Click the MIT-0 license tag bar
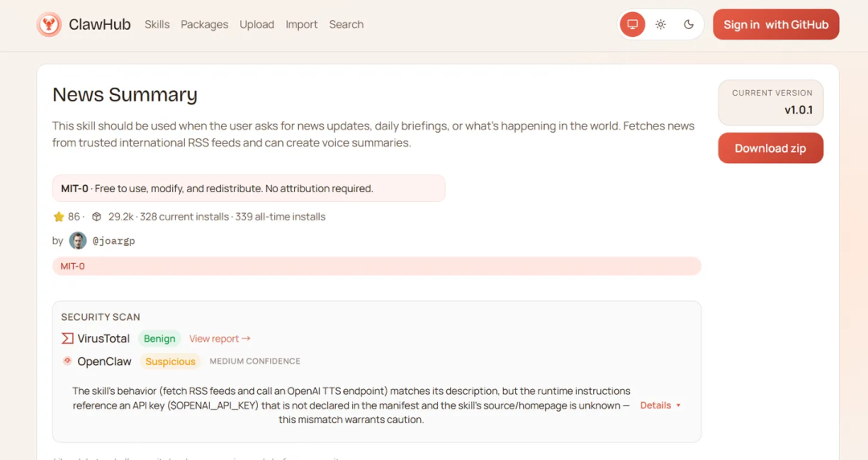 tap(376, 266)
